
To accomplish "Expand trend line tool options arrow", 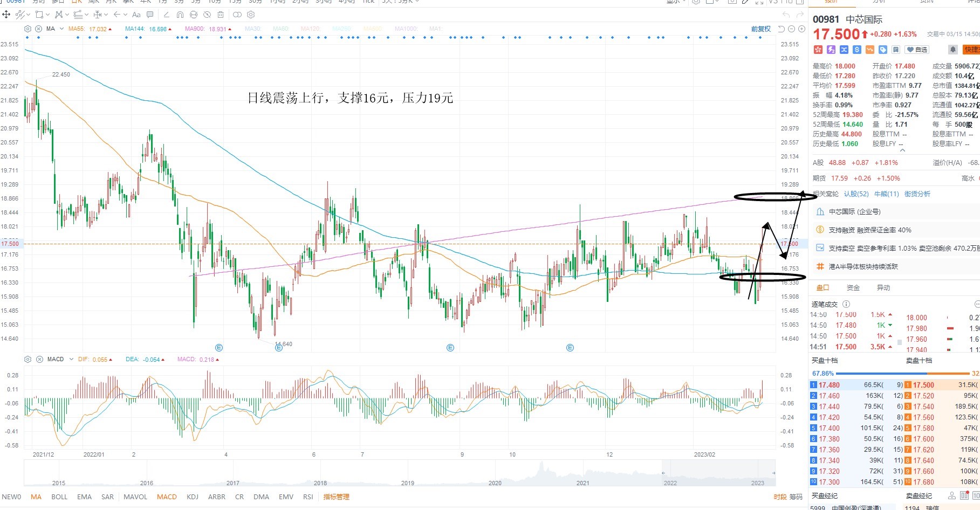I will tap(28, 15).
